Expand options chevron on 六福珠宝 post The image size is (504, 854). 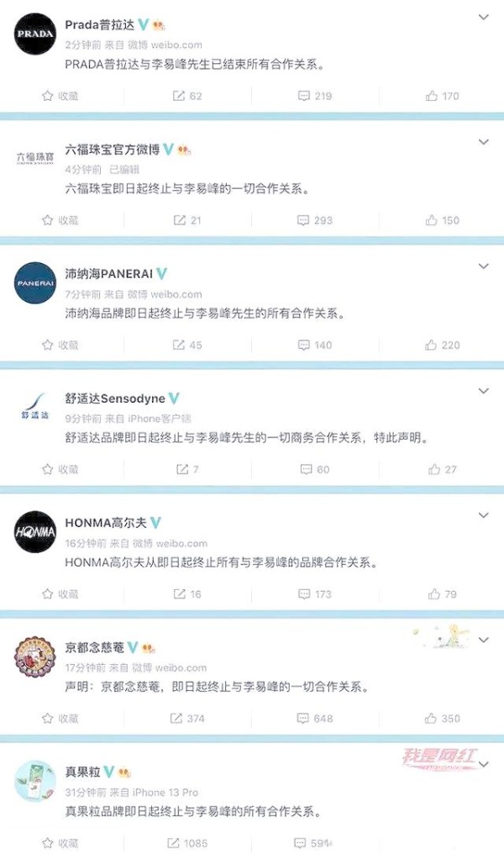483,142
